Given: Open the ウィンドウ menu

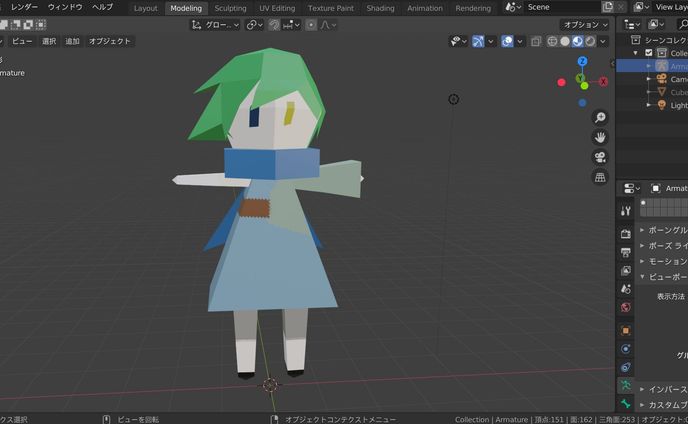Looking at the screenshot, I should (66, 7).
